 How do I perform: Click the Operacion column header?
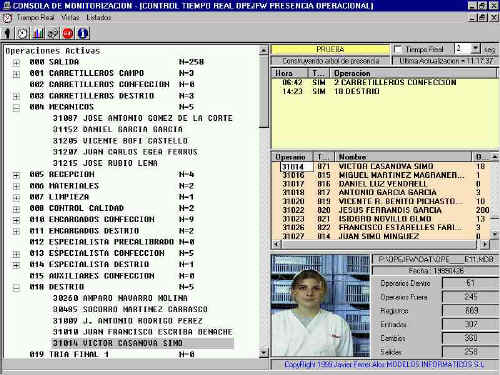click(x=413, y=73)
